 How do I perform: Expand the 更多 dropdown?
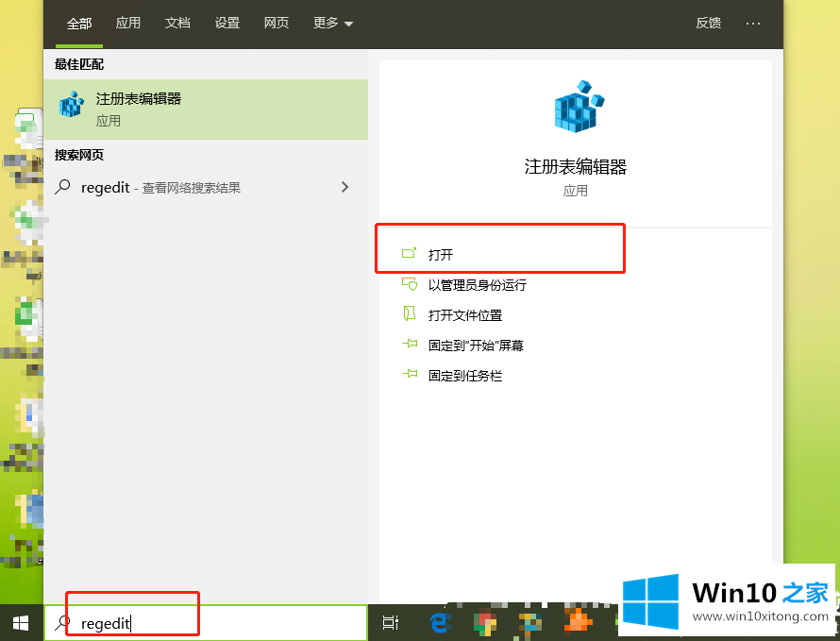point(332,23)
